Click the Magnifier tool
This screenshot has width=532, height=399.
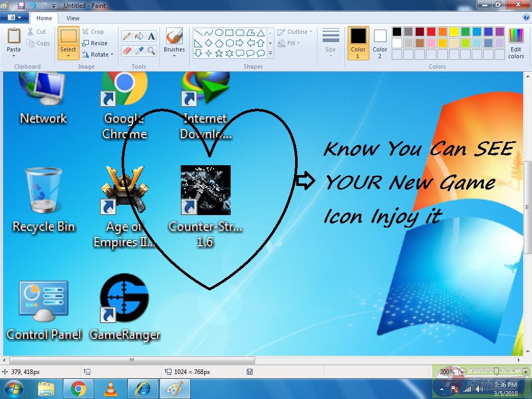151,50
